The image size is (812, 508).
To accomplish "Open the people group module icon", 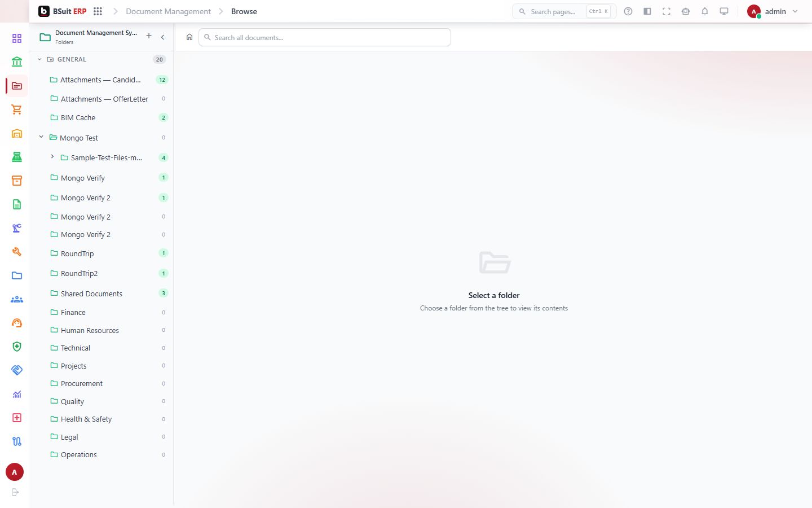I will [17, 299].
